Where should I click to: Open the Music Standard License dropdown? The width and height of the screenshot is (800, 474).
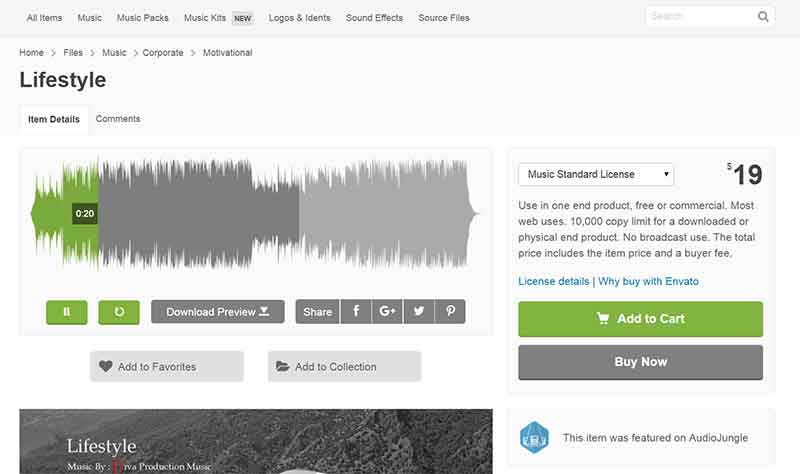596,174
